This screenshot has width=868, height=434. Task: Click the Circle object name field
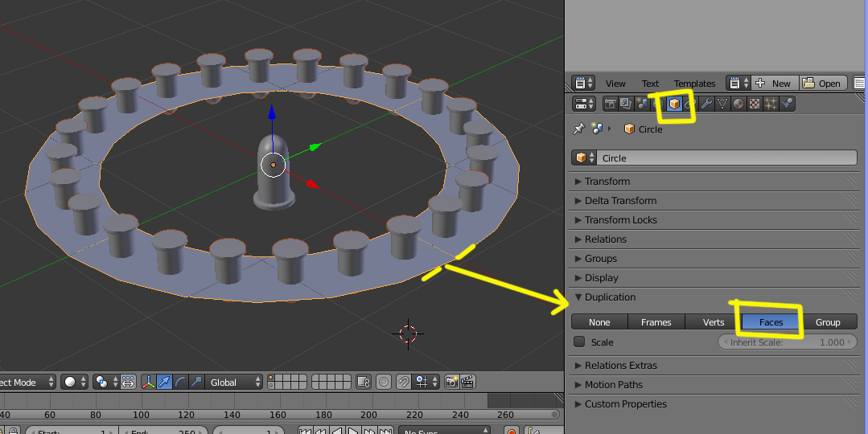click(x=727, y=158)
